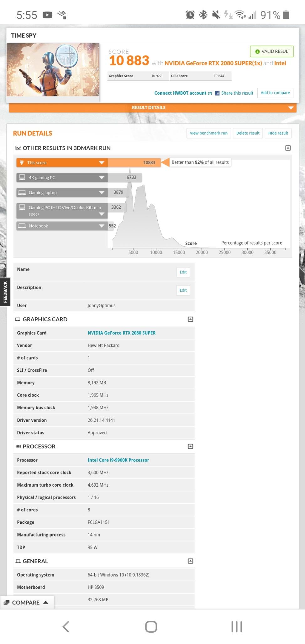The image size is (305, 644).
Task: Click the Add to compare button
Action: (x=275, y=93)
